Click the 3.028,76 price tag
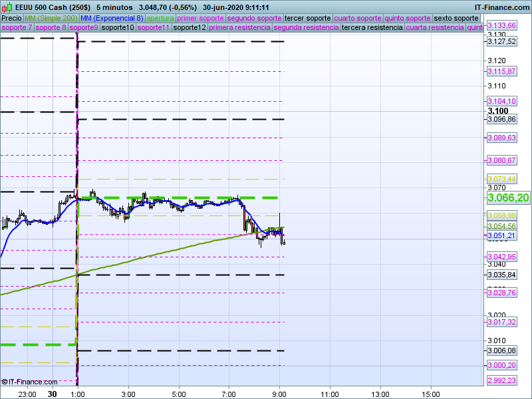This screenshot has width=532, height=399. 502,293
